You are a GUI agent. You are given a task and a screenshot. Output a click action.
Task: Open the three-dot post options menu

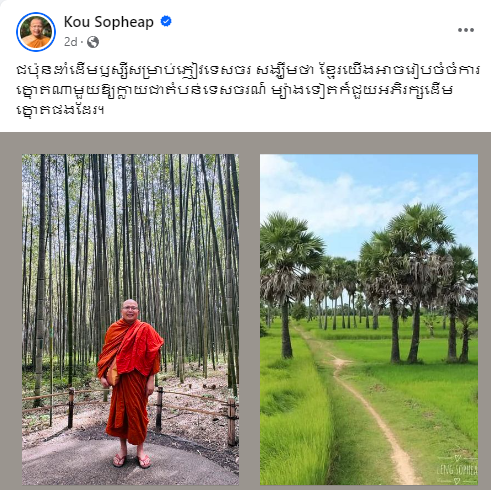click(x=466, y=30)
